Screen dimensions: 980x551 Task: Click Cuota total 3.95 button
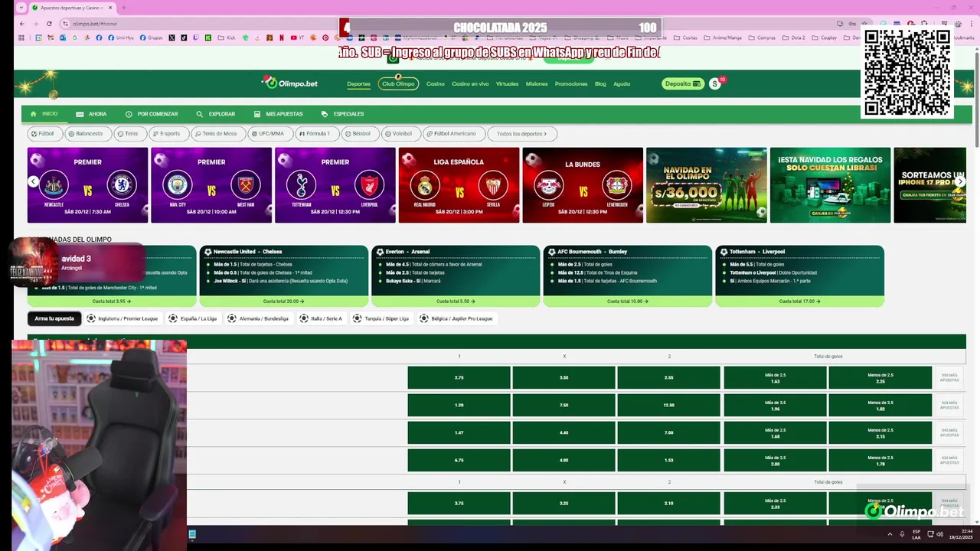[x=112, y=302]
